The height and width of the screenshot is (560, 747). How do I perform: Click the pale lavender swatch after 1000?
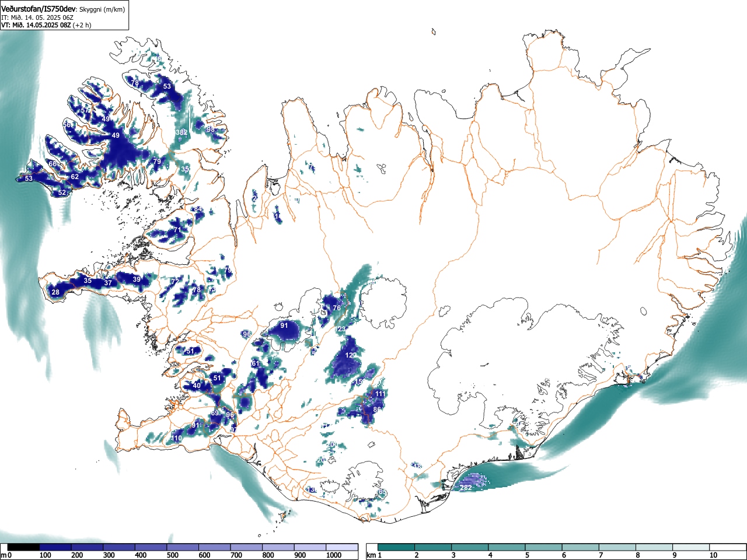(x=342, y=547)
